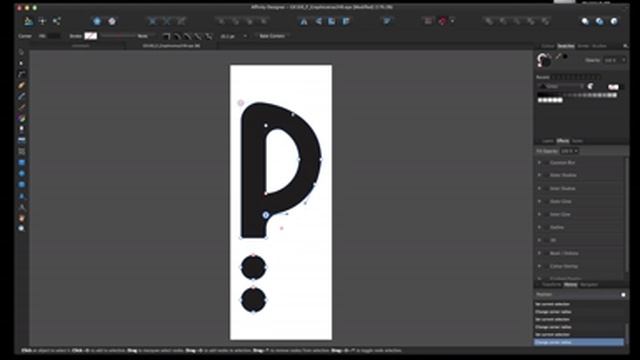Switch to the Styles tab

pyautogui.click(x=577, y=141)
